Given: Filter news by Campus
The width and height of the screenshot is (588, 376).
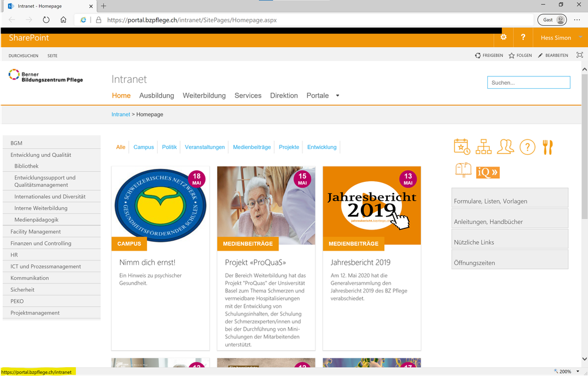Looking at the screenshot, I should click(x=144, y=147).
